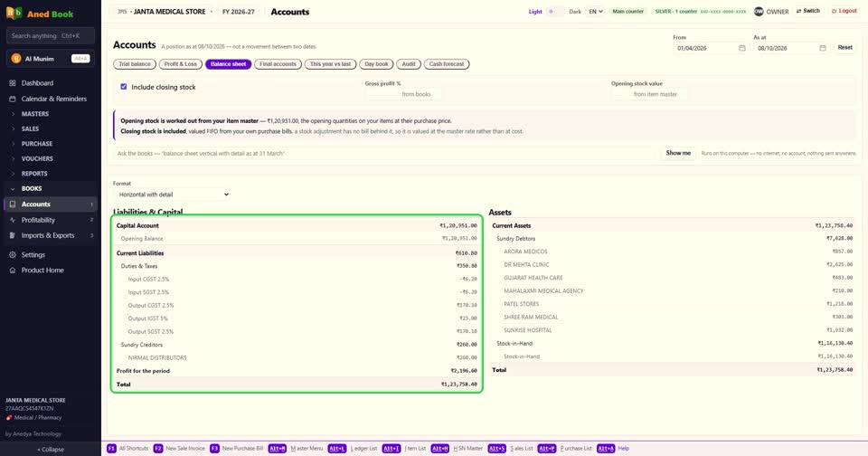Click the Product Home house icon
Image resolution: width=868 pixels, height=456 pixels.
coord(13,271)
